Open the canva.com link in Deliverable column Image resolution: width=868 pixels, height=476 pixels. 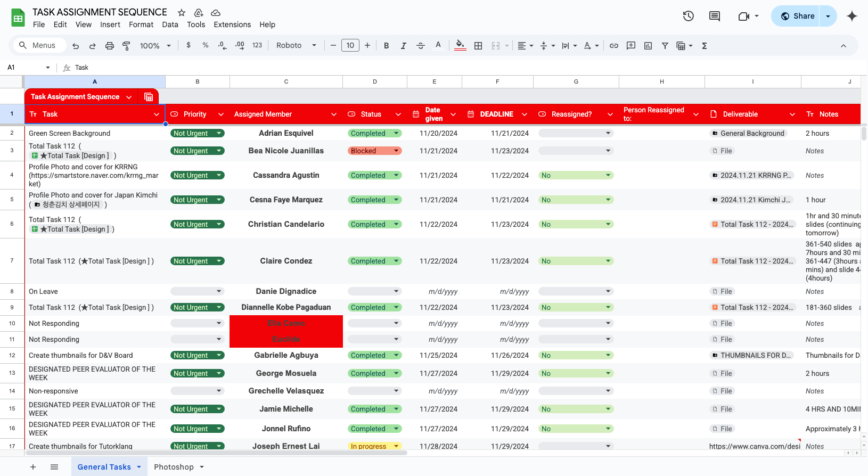754,446
